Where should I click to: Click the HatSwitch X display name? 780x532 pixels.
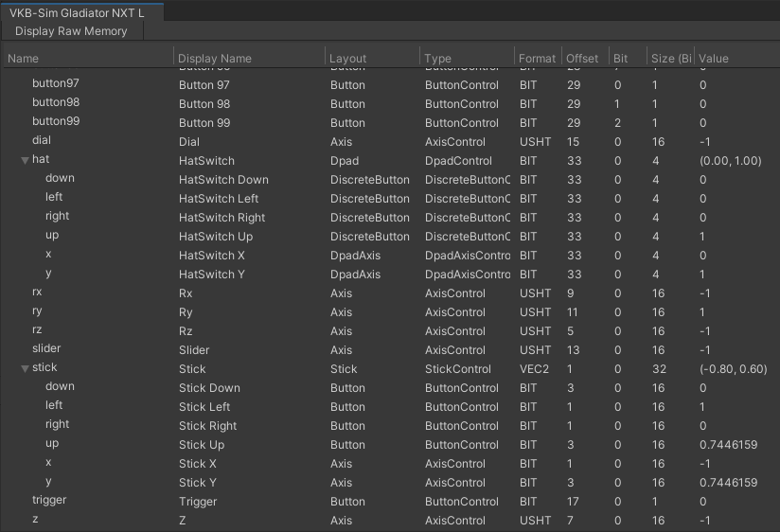coord(211,256)
